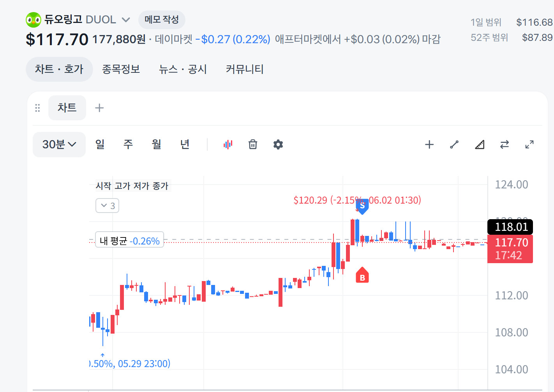Image resolution: width=554 pixels, height=392 pixels.
Task: Open the 30분 interval dropdown
Action: pos(59,144)
